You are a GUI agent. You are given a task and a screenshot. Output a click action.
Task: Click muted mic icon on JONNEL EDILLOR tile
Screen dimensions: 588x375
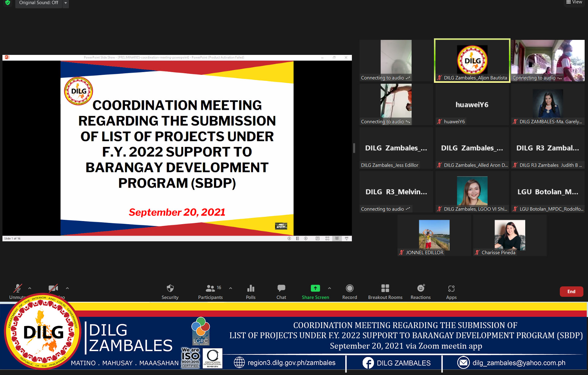[401, 252]
